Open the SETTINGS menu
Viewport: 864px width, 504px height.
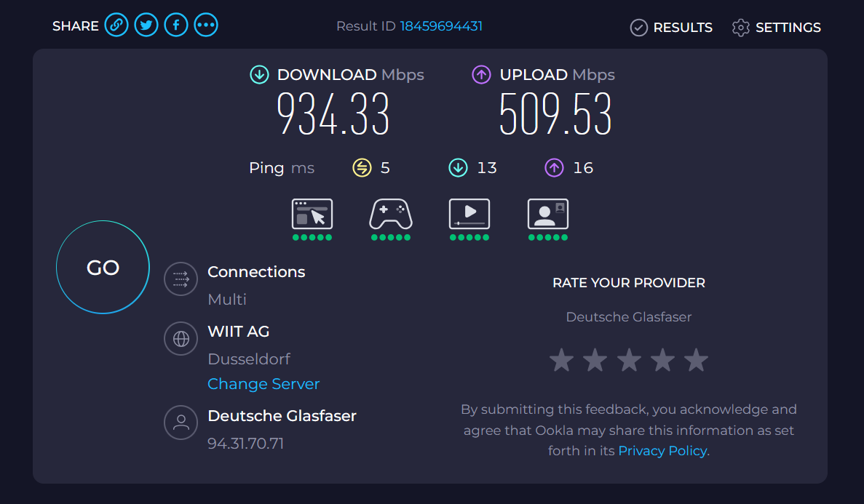coord(777,27)
